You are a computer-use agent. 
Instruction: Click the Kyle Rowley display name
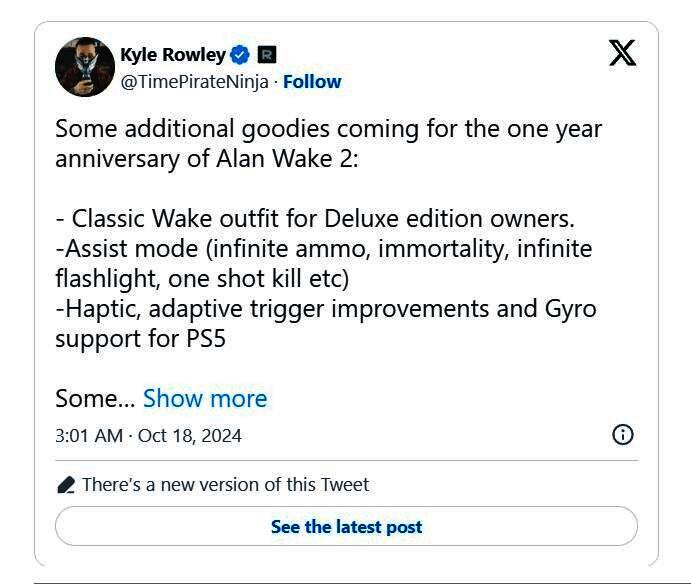pyautogui.click(x=173, y=54)
